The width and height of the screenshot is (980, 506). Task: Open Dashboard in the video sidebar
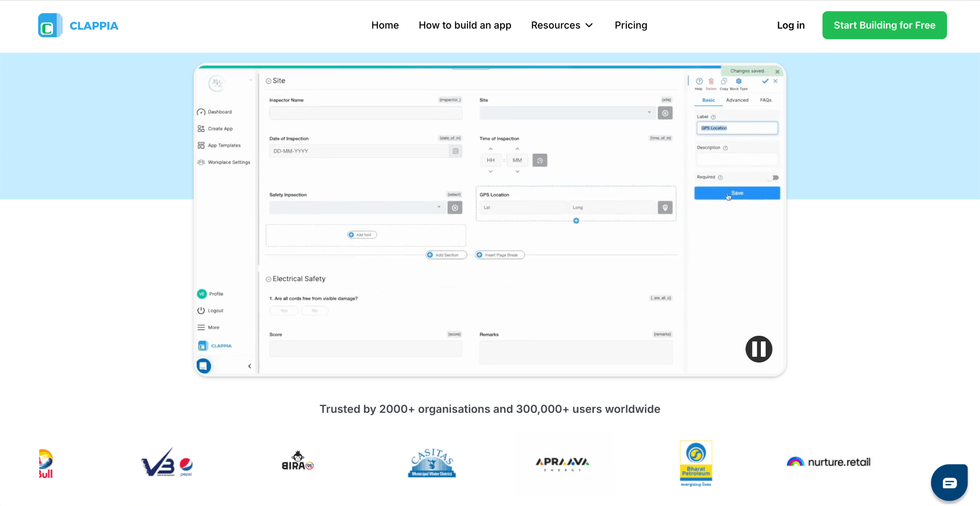click(x=214, y=112)
